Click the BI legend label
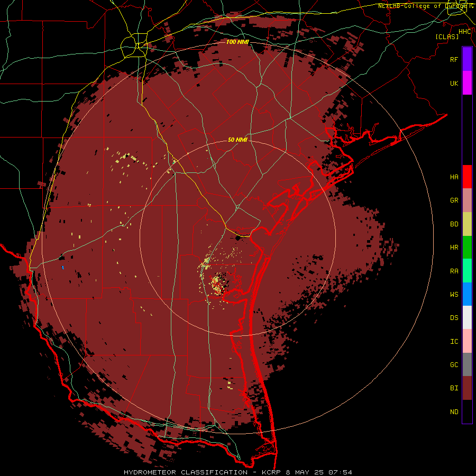This screenshot has width=476, height=476. [454, 388]
